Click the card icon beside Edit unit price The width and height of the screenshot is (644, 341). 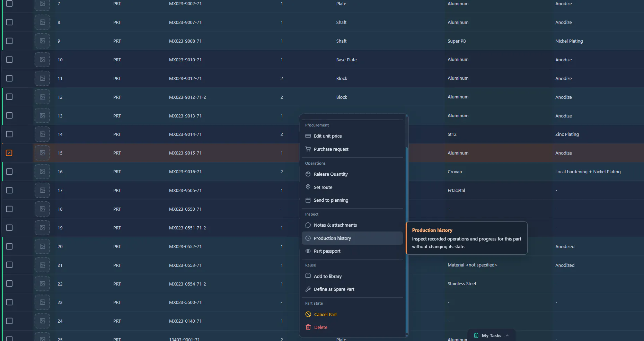[308, 136]
